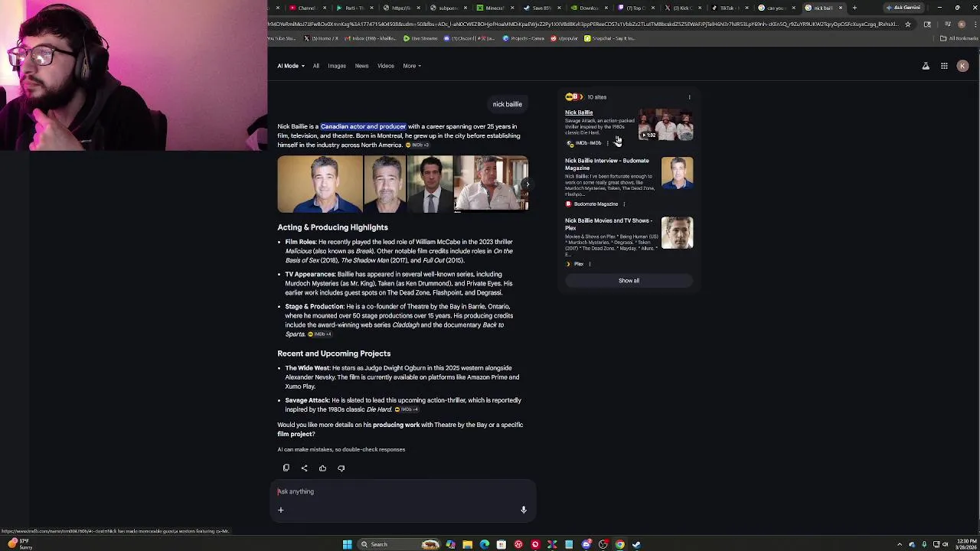Open File Explorer from the taskbar
Image resolution: width=980 pixels, height=551 pixels.
pyautogui.click(x=467, y=544)
